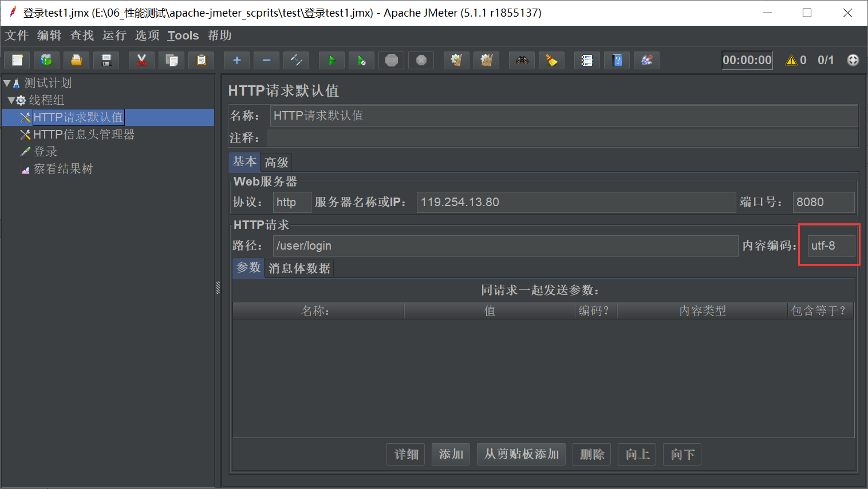Click the 注释 comment field
The width and height of the screenshot is (868, 489).
tap(562, 138)
